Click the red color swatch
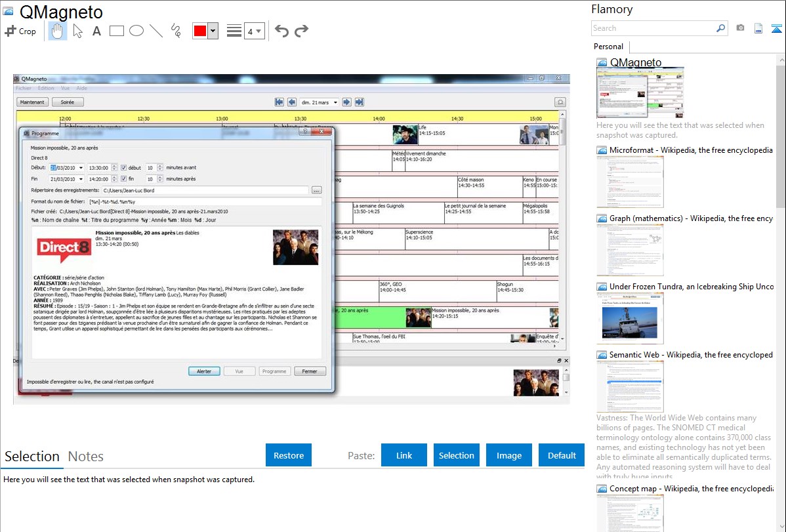This screenshot has height=532, width=786. pyautogui.click(x=200, y=31)
